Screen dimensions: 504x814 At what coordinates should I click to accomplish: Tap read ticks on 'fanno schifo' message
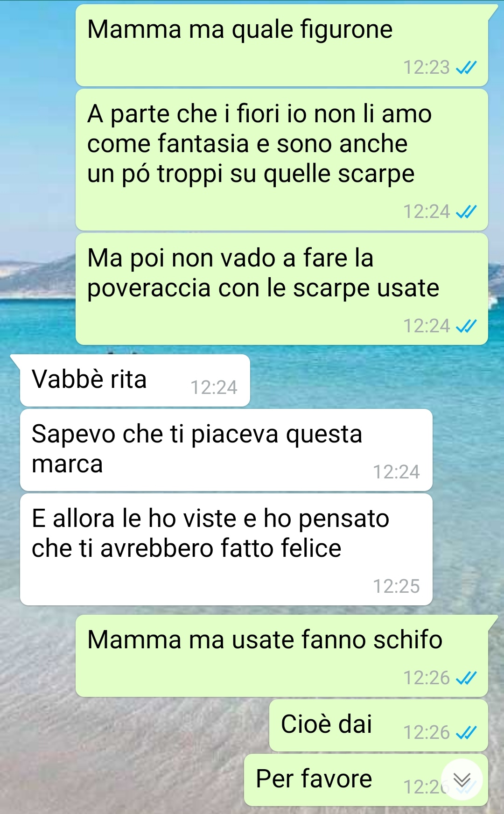coord(466,678)
